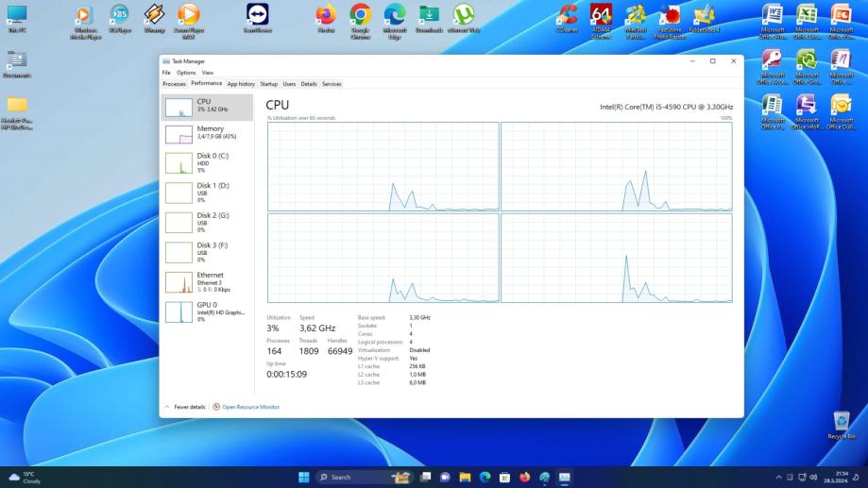Open File Explorer from the taskbar
Screen dimensions: 868x488
point(465,477)
